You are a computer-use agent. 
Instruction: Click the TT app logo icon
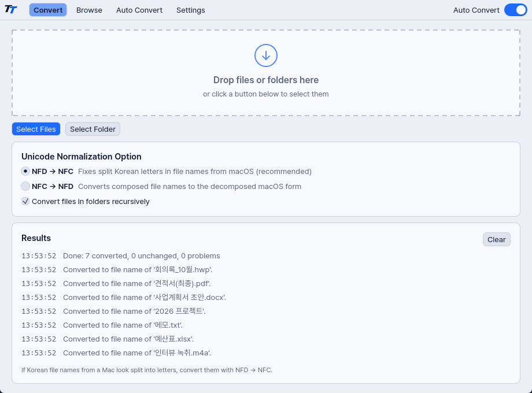[11, 9]
